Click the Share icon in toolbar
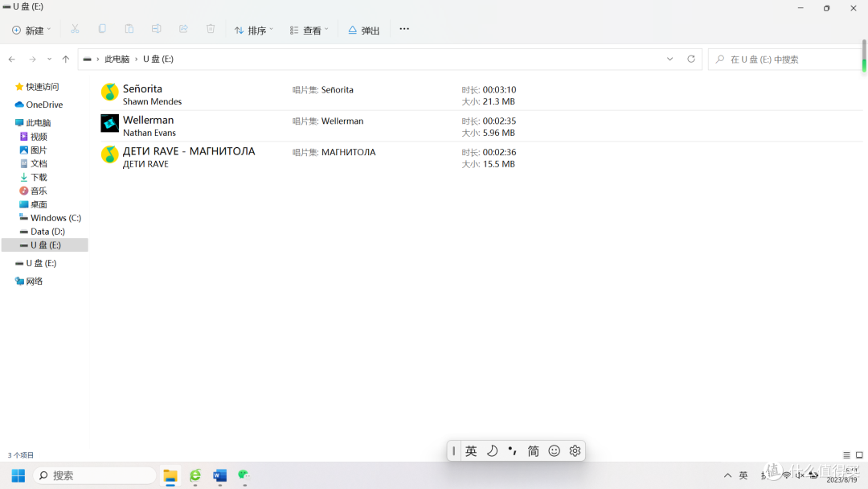Viewport: 868px width, 489px height. 183,29
